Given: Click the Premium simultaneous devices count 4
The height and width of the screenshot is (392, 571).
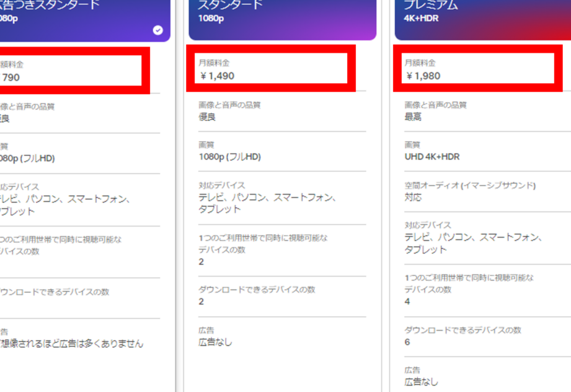Looking at the screenshot, I should click(407, 301).
